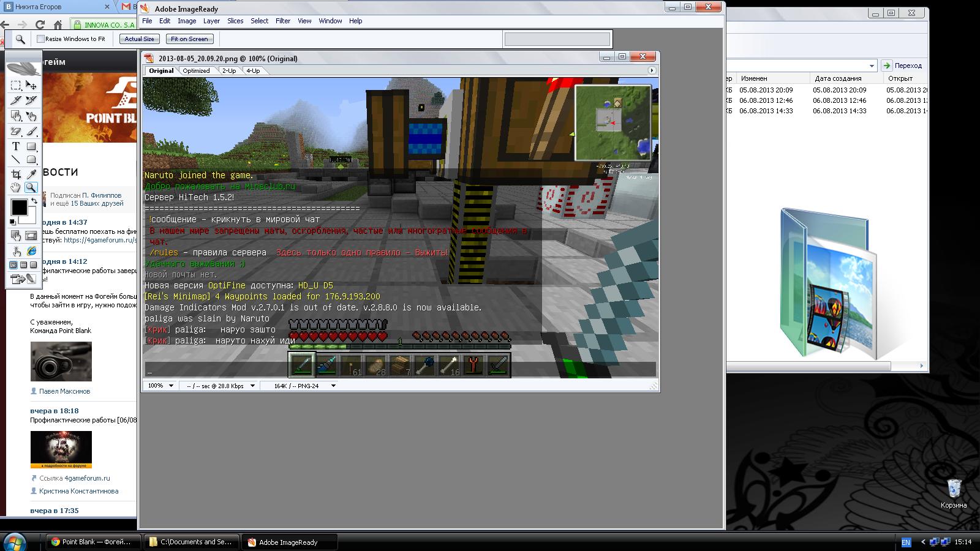Open link Кристина Константинова
Image resolution: width=980 pixels, height=551 pixels.
click(78, 491)
